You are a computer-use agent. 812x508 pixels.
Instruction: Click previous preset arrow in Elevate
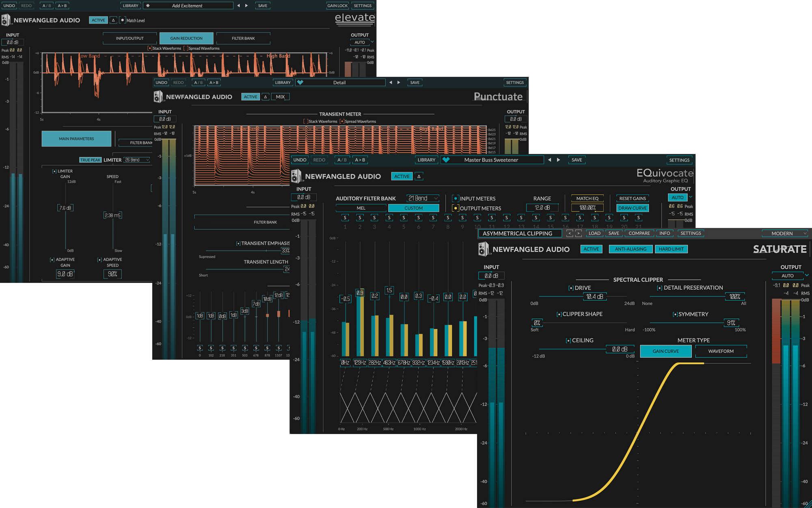(x=238, y=6)
